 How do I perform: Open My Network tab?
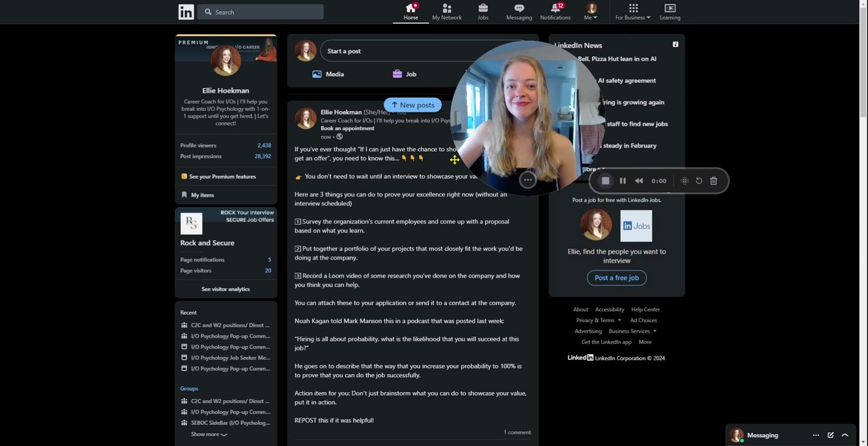pos(447,12)
